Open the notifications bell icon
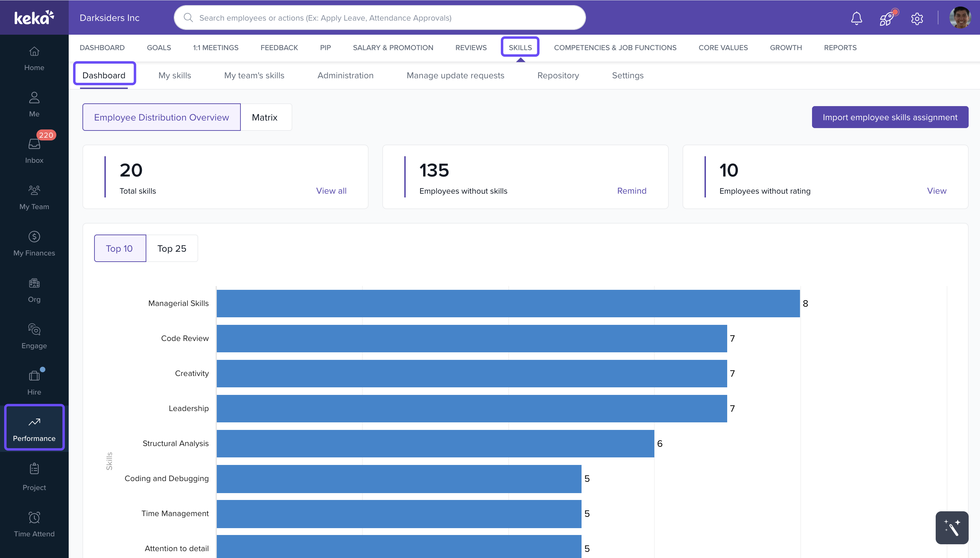 (x=856, y=18)
